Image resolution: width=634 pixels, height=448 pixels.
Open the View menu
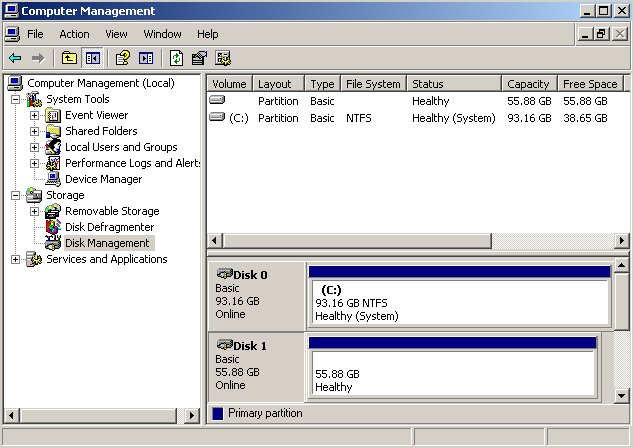(x=116, y=34)
